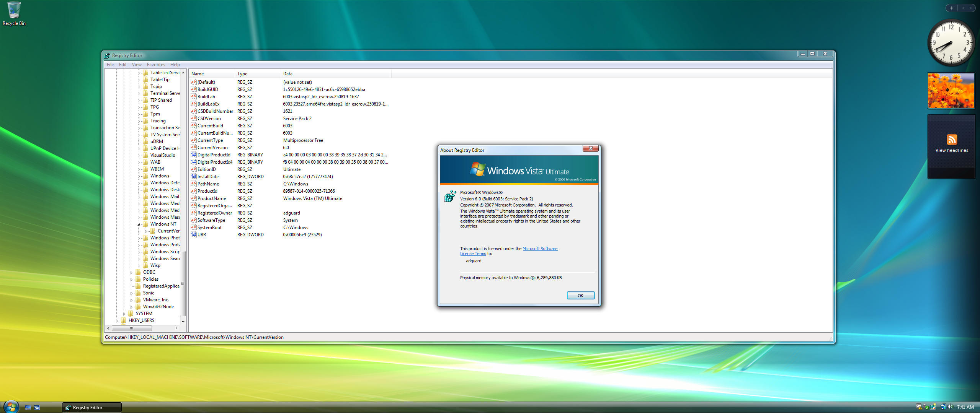Open the View menu

pos(137,65)
